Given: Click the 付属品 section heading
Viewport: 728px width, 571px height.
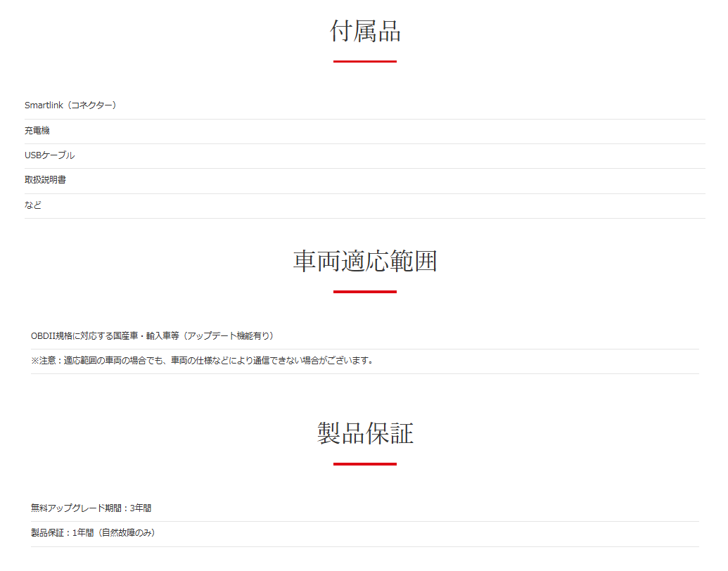Looking at the screenshot, I should click(365, 31).
